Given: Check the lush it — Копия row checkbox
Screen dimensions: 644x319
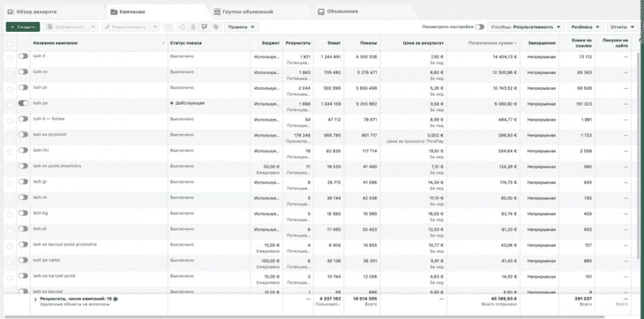Looking at the screenshot, I should (10, 120).
